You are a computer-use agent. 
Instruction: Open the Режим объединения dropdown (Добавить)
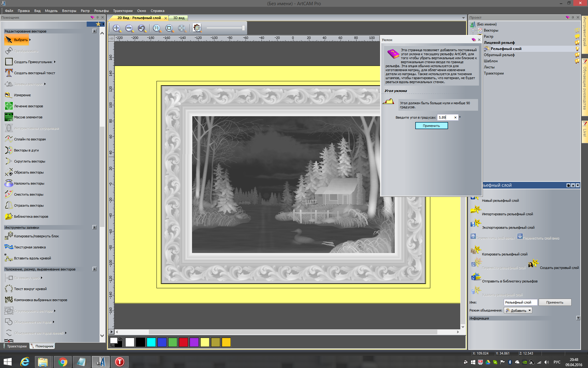518,311
